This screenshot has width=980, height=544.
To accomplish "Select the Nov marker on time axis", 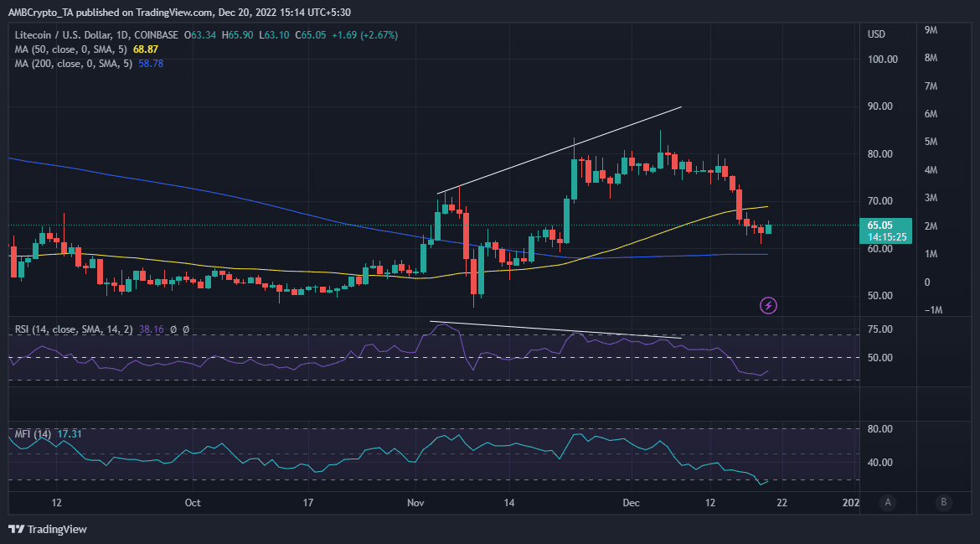I will tap(415, 503).
